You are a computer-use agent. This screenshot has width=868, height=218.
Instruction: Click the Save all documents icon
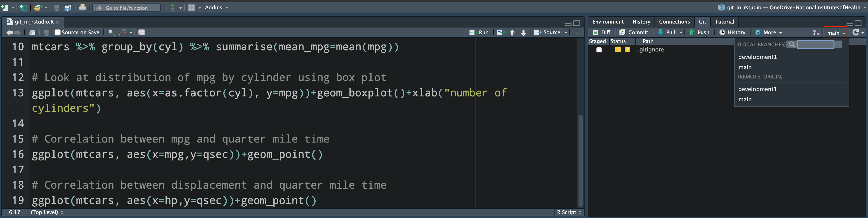click(x=68, y=7)
